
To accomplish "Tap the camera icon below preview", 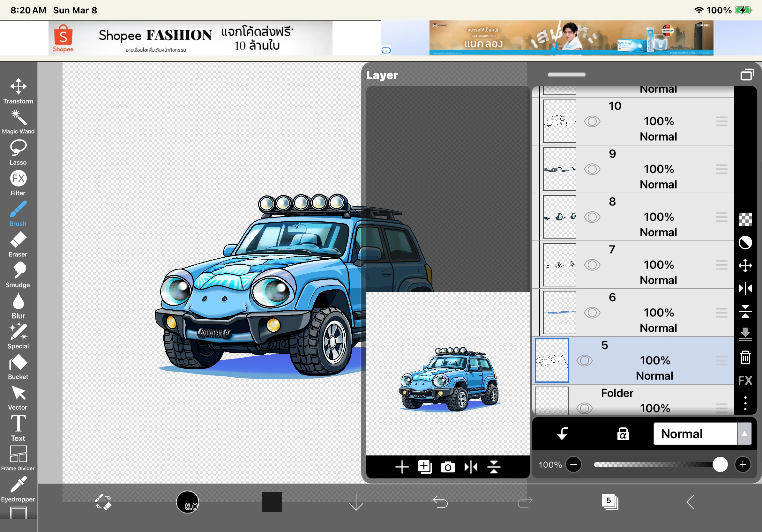I will [448, 467].
